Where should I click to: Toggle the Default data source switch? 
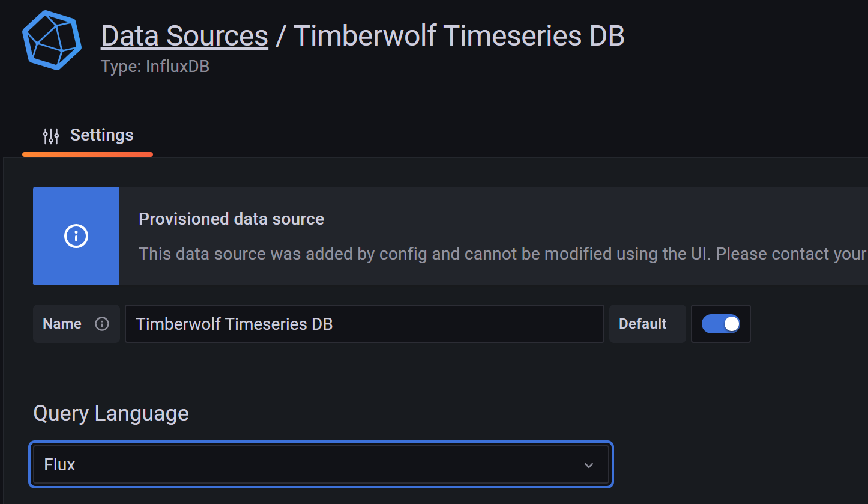(x=720, y=324)
